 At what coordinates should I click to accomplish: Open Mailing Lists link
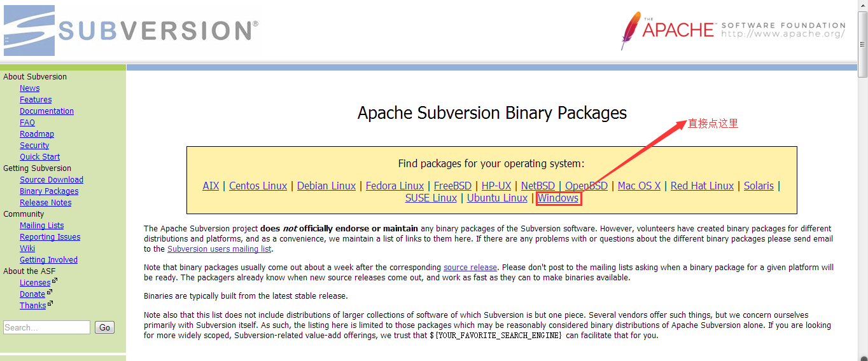point(41,226)
